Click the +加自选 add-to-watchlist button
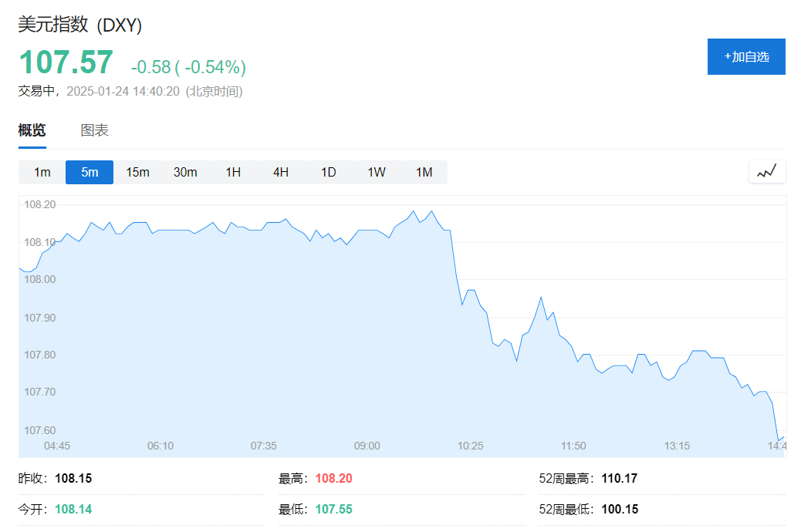Screen dimensions: 801x532 pyautogui.click(x=746, y=57)
